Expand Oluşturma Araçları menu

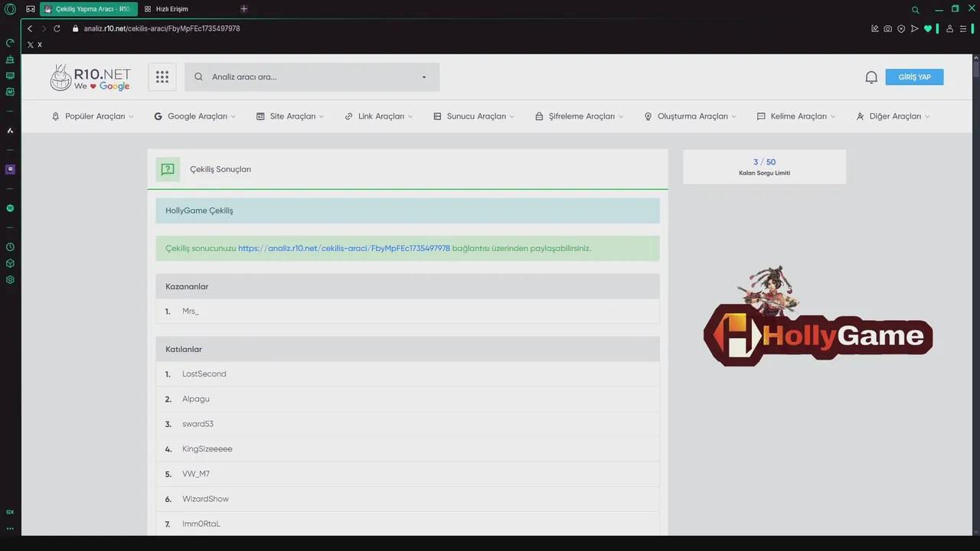[691, 116]
